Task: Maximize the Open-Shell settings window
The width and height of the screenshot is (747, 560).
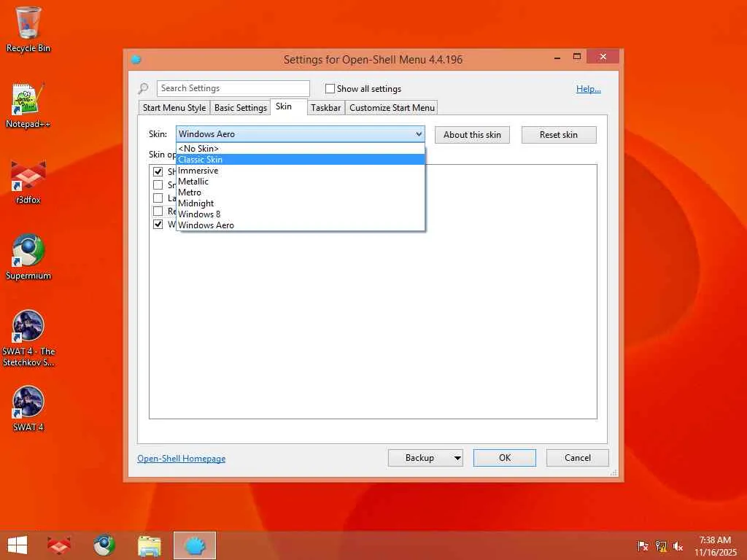Action: (577, 57)
